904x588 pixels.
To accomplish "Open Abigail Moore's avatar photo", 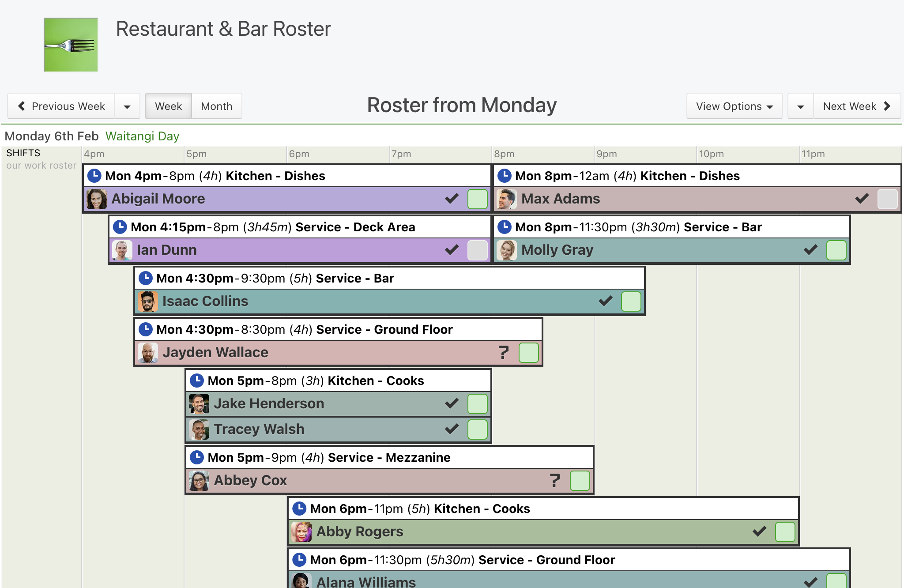I will pos(97,199).
